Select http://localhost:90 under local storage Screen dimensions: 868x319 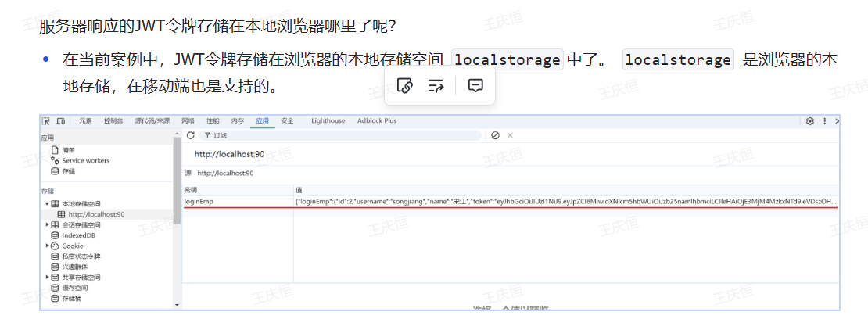click(x=96, y=214)
